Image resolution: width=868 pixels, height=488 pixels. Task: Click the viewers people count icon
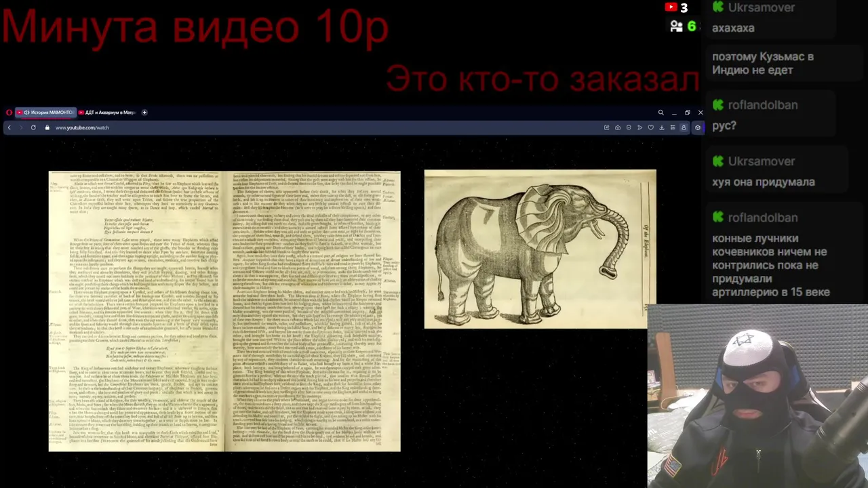point(677,26)
